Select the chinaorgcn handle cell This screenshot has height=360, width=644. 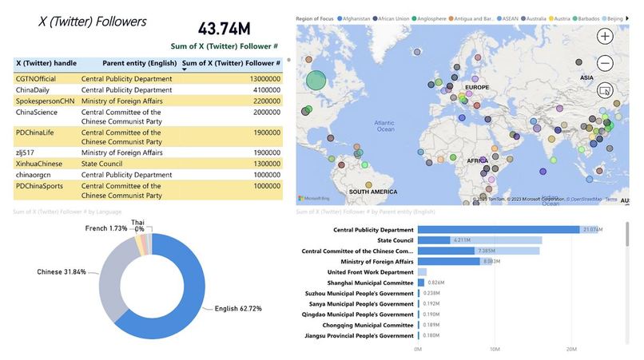coord(34,175)
